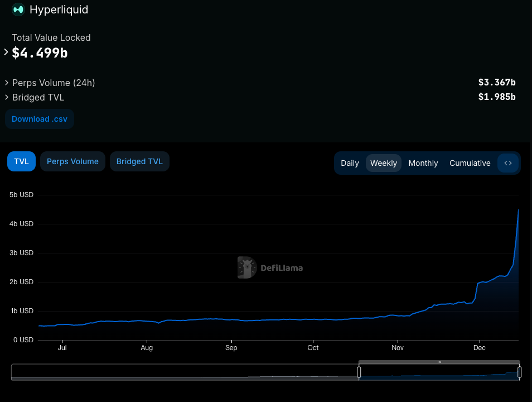Expand the Bridged TVL row

7,97
